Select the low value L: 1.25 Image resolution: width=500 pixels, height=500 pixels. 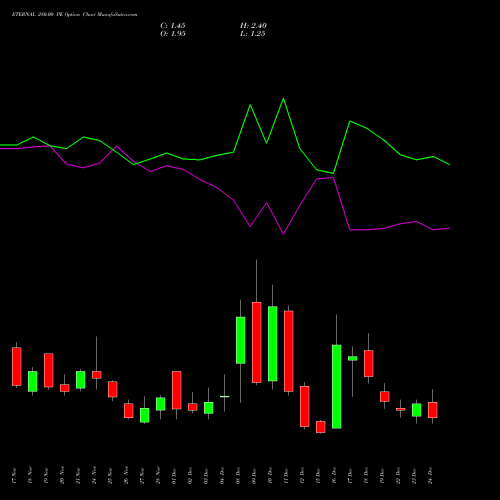[x=253, y=34]
